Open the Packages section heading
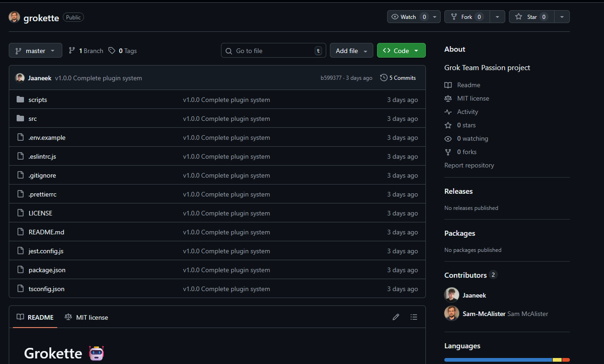The height and width of the screenshot is (364, 604). [460, 233]
